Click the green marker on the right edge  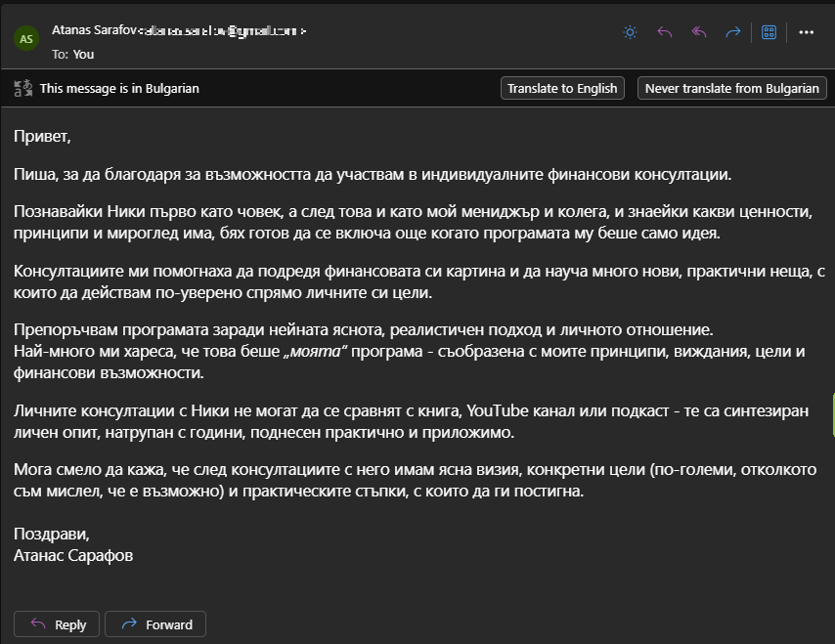tap(832, 415)
